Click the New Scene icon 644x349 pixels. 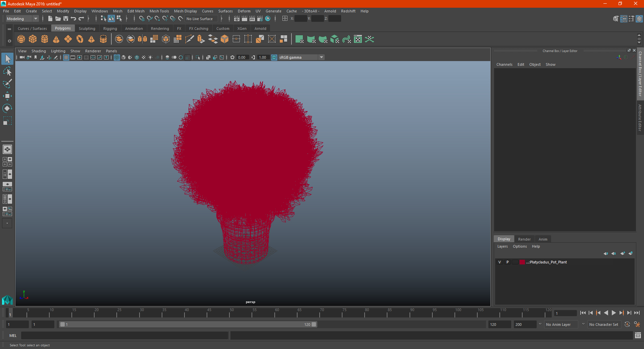[50, 19]
